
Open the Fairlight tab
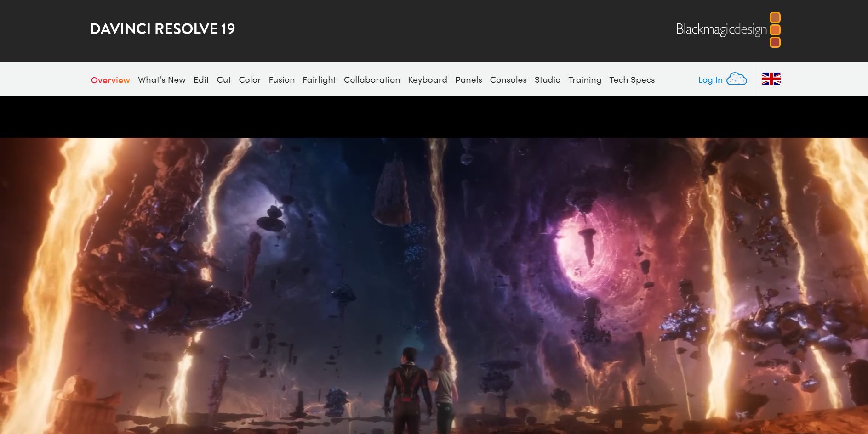pyautogui.click(x=320, y=80)
